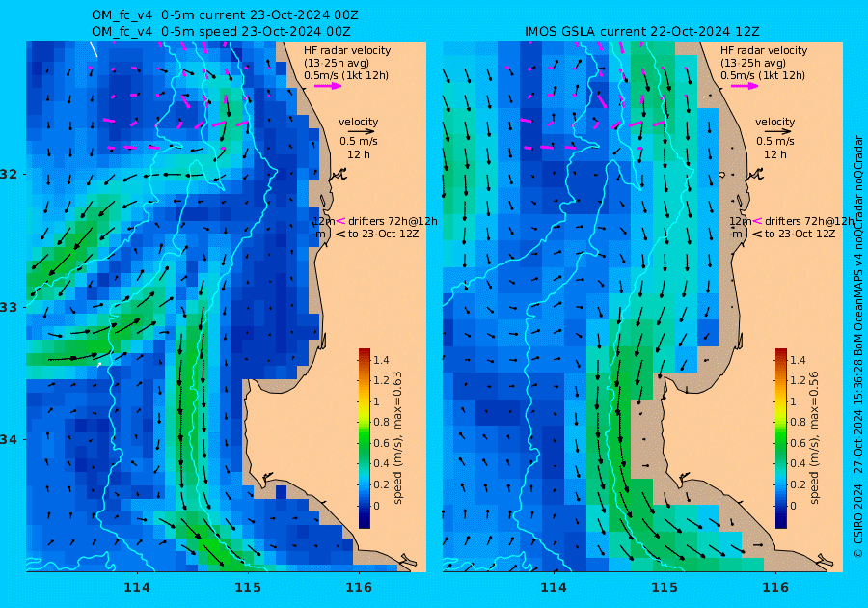Click the '0.8' tick on left color bar
This screenshot has width=868, height=608.
(381, 422)
